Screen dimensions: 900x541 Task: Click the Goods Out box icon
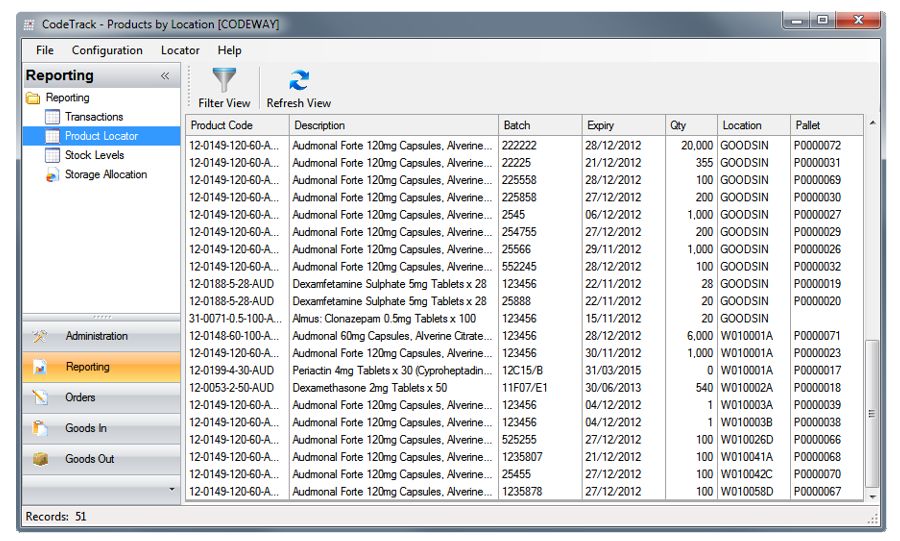[41, 459]
